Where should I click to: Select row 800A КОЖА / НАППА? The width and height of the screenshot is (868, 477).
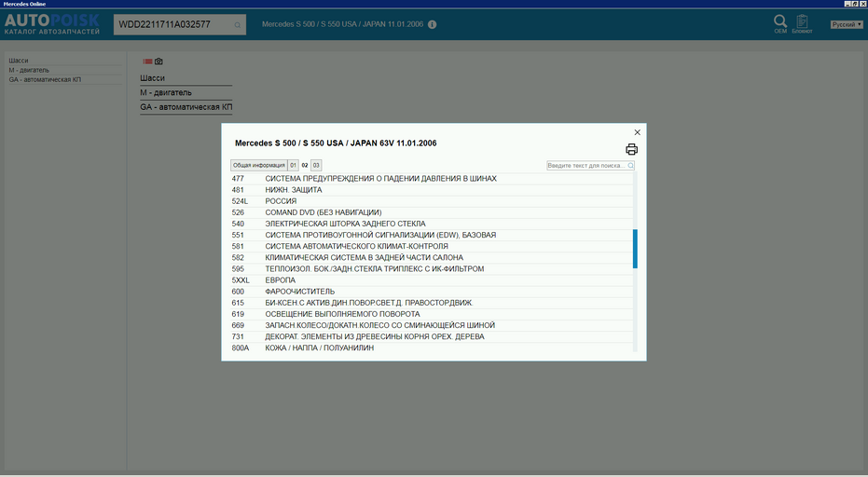click(432, 348)
